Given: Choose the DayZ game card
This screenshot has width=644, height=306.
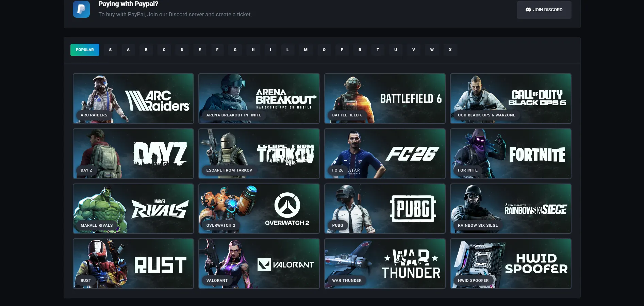Looking at the screenshot, I should coord(133,154).
